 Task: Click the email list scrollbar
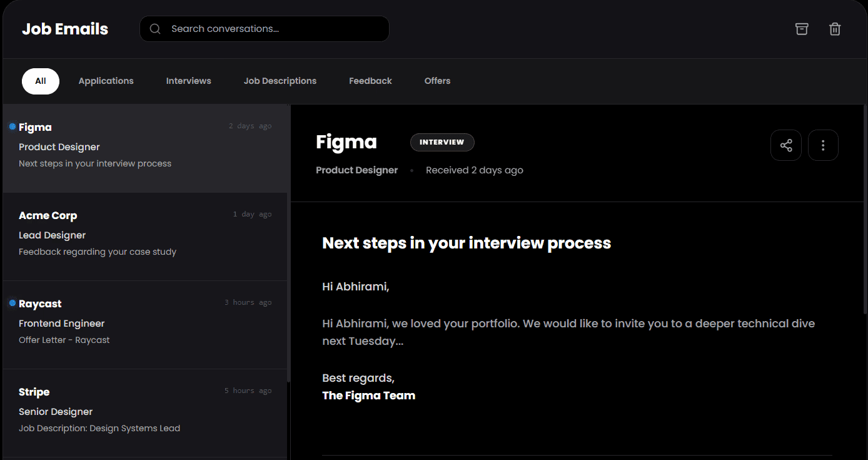point(288,244)
